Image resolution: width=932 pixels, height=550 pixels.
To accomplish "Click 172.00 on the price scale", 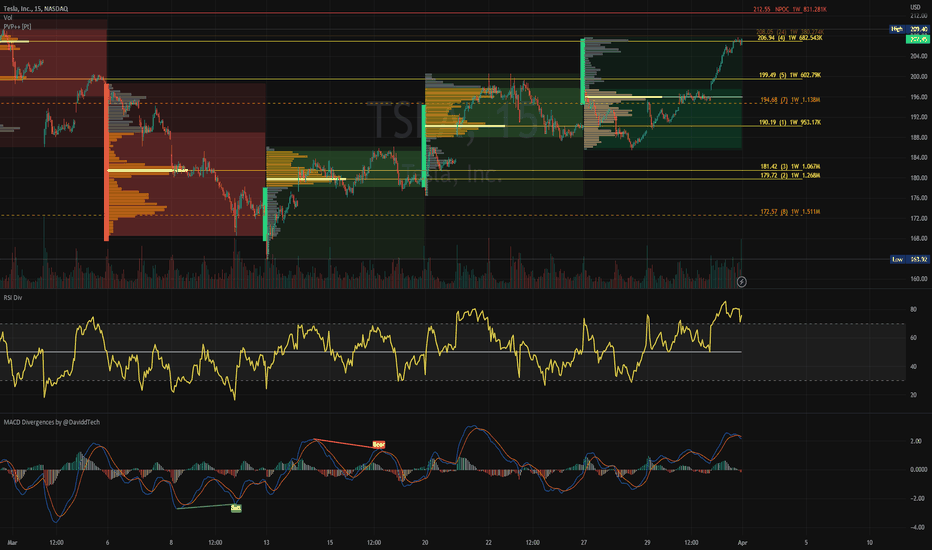I will point(918,218).
